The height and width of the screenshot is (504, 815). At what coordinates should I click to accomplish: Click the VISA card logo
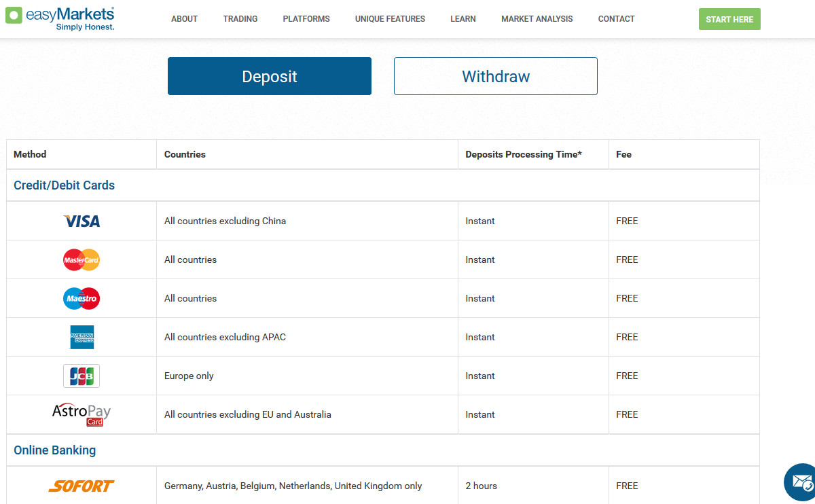[x=81, y=221]
